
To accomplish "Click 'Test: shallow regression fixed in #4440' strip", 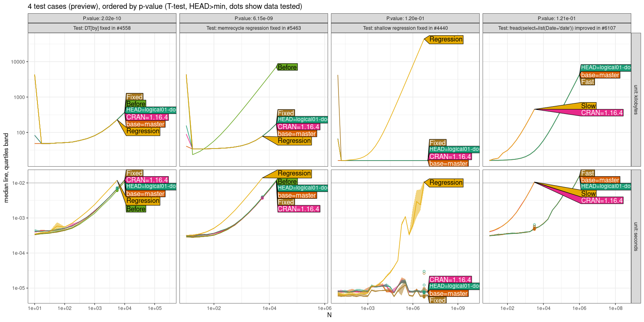I will tap(405, 28).
